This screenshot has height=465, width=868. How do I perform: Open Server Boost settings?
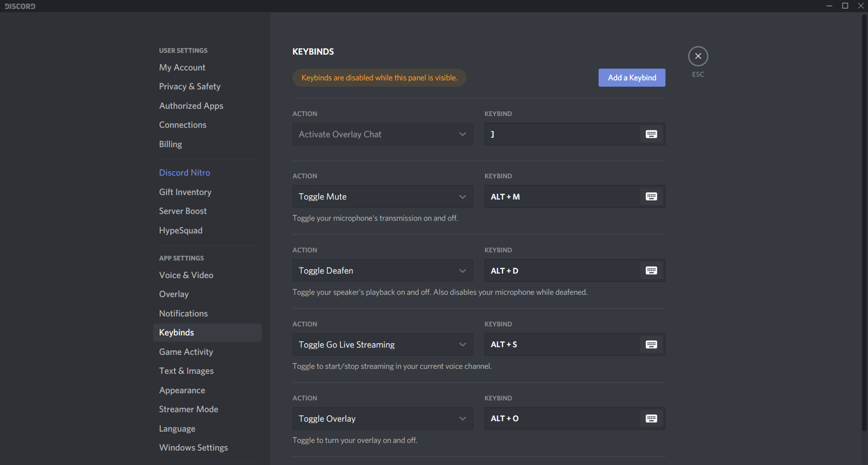coord(207,211)
